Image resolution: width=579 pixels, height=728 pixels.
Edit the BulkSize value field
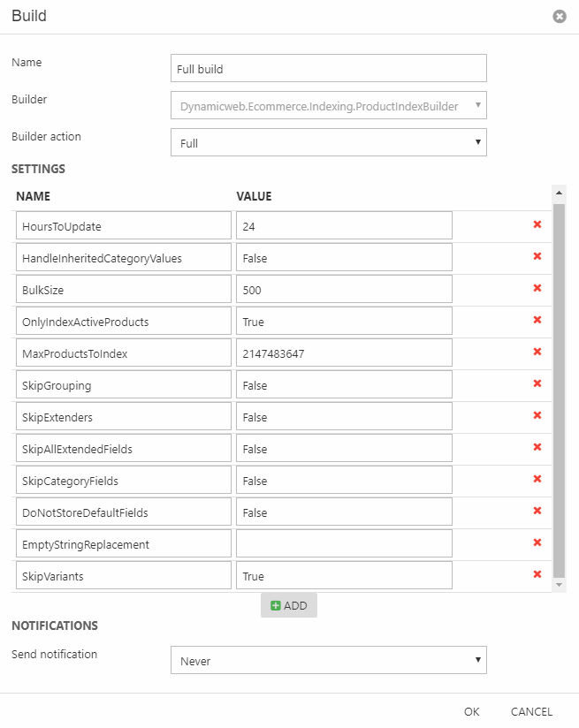(344, 290)
